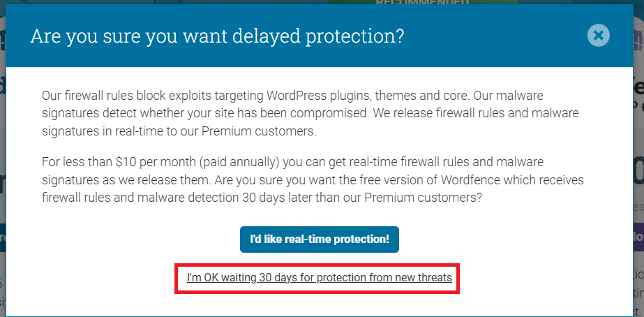The width and height of the screenshot is (644, 317).
Task: Choose "I'm OK waiting 30 days" link
Action: (319, 278)
